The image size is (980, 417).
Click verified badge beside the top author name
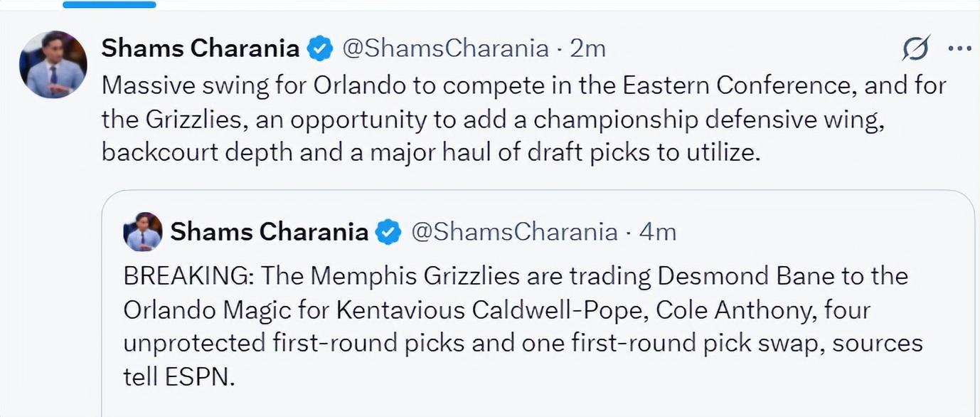319,49
